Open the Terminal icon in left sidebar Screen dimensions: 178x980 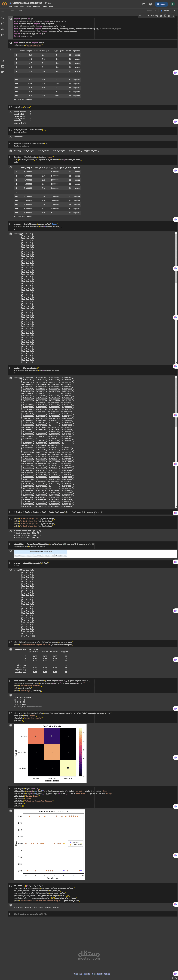click(x=3, y=72)
